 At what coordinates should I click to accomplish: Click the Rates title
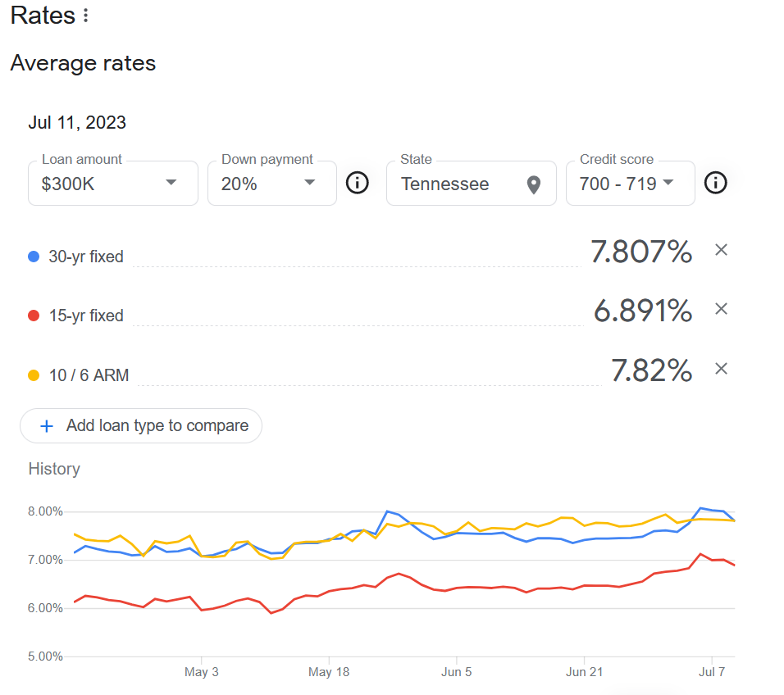[43, 16]
